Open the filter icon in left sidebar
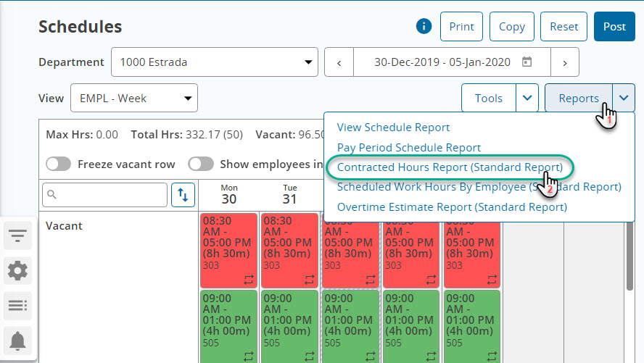Screen dimensions: 644x363 (x=17, y=235)
